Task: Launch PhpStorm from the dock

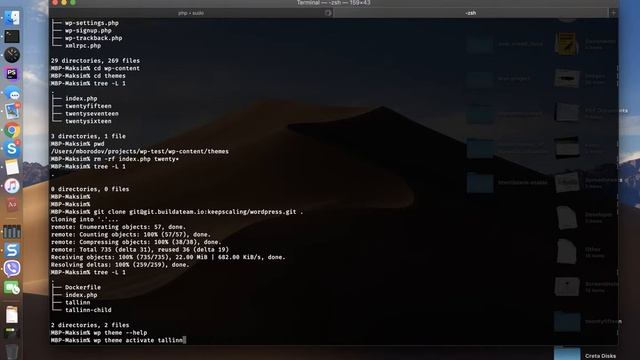Action: (x=12, y=74)
